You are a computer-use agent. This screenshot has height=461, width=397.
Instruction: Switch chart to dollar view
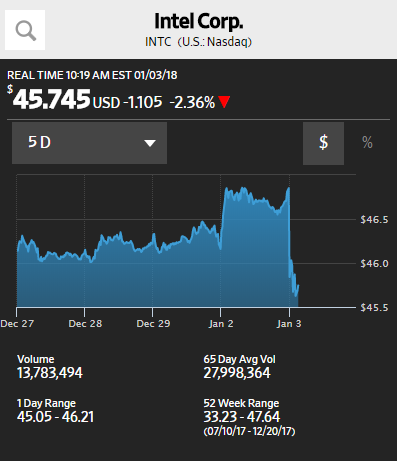[x=323, y=143]
